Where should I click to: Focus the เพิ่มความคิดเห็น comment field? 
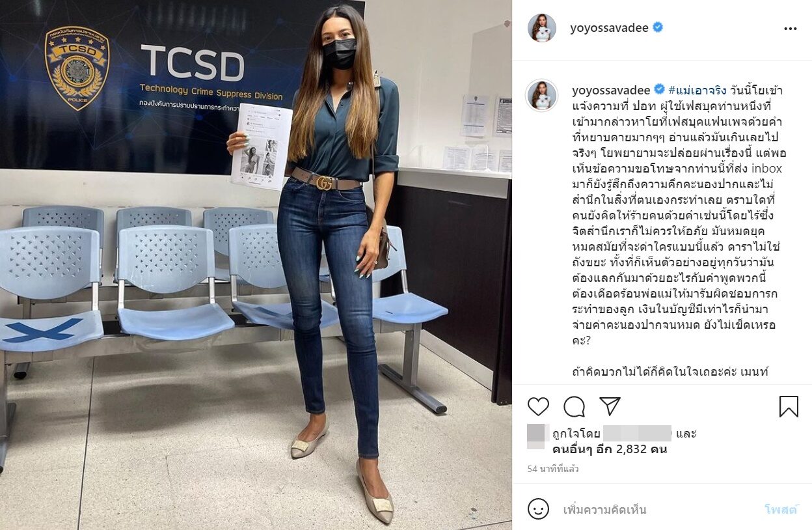[x=657, y=510]
